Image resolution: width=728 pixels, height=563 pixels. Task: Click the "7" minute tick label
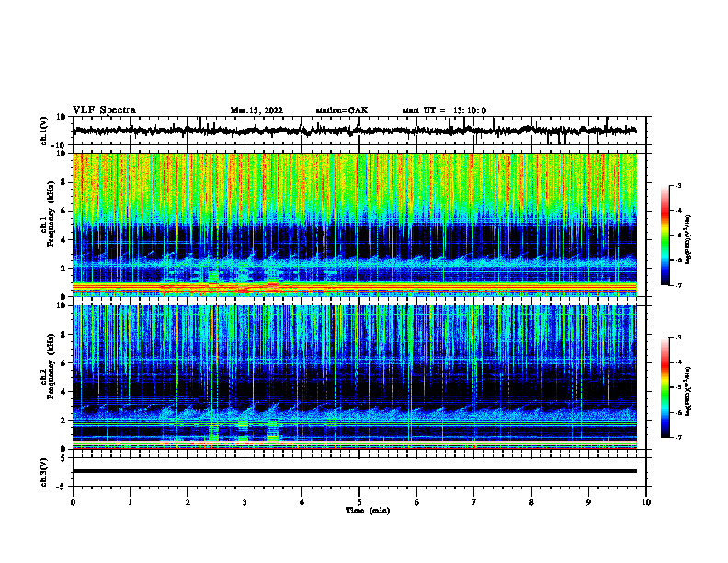click(x=474, y=502)
